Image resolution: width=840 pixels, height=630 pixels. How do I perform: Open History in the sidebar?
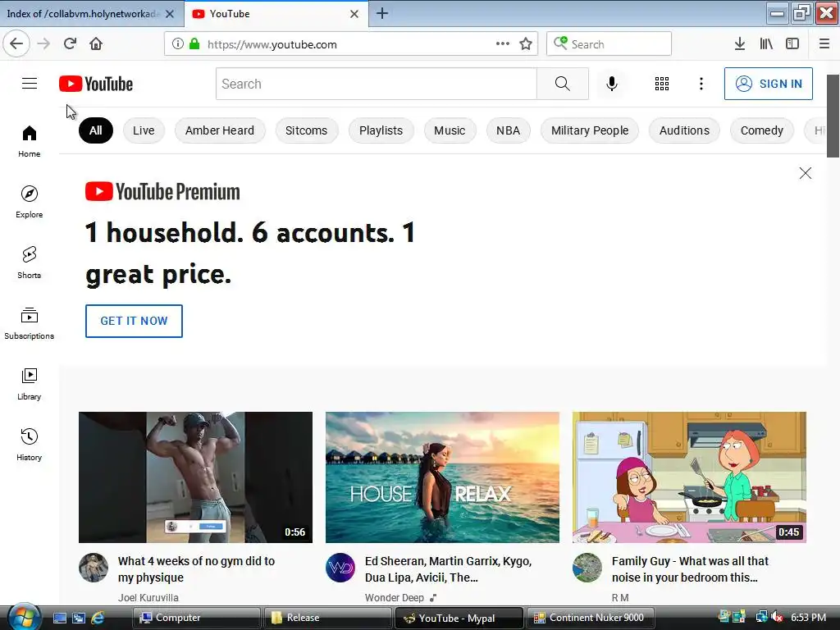pos(29,445)
